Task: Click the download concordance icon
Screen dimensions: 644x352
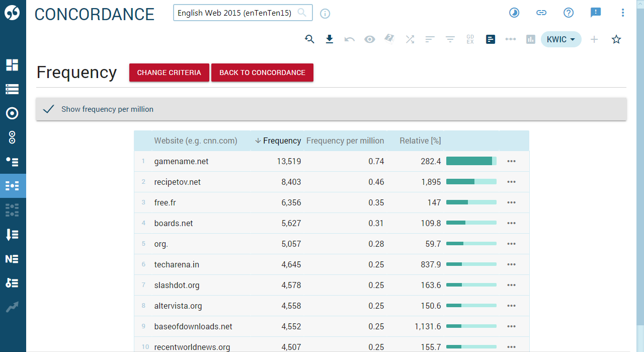Action: 330,39
